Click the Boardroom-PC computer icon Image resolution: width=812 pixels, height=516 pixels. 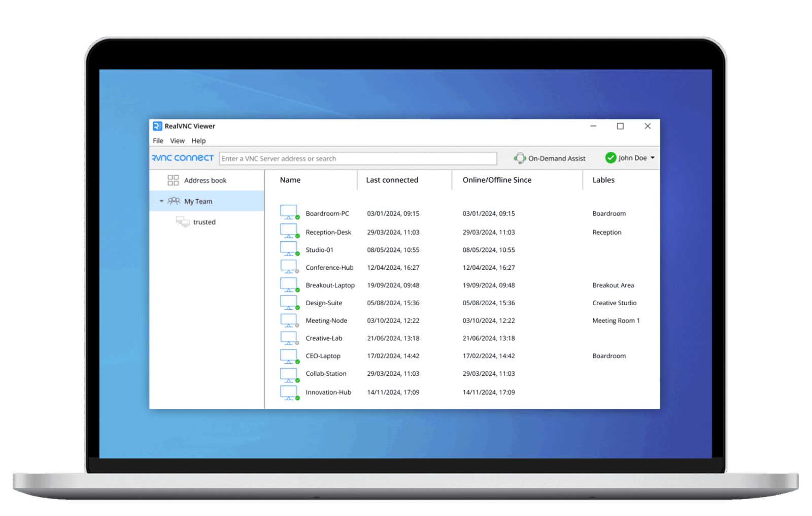(289, 212)
